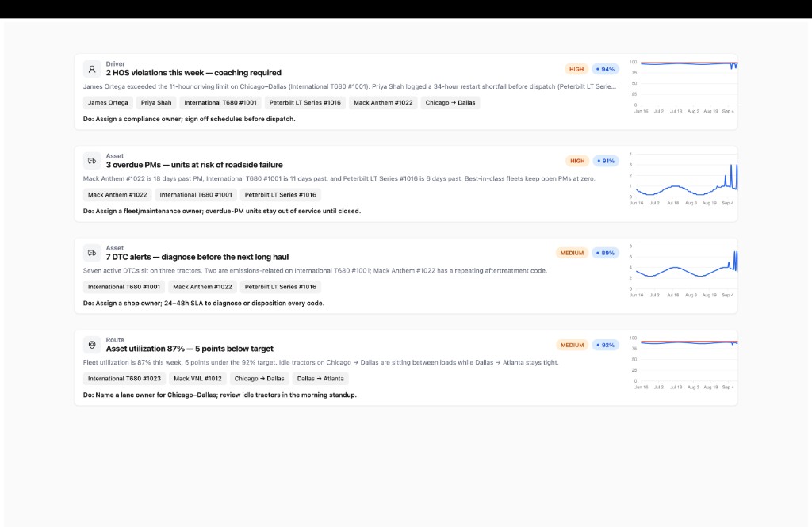Open the DTC alerts trend chart
This screenshot has height=527, width=812.
click(x=684, y=270)
